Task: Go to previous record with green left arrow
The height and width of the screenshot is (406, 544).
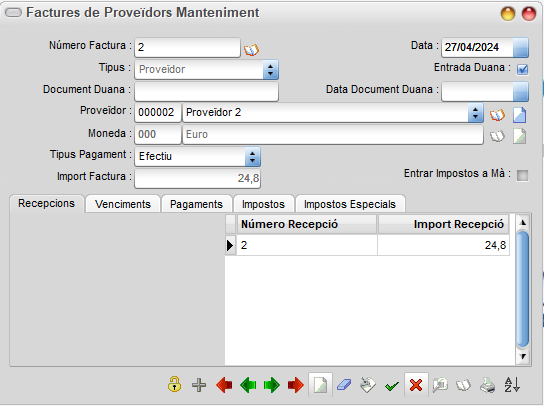Action: coord(248,385)
